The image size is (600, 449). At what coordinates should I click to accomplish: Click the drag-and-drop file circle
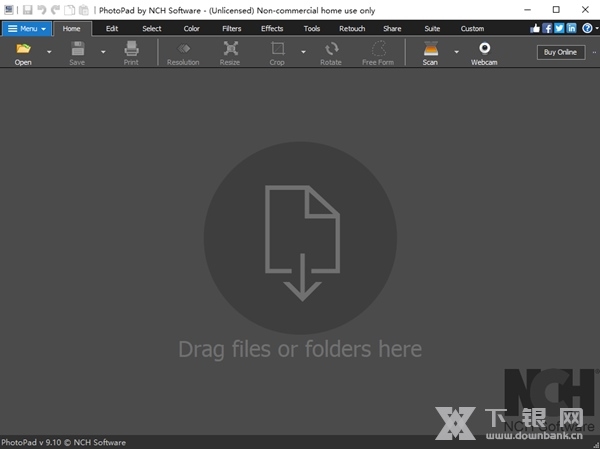pos(300,238)
